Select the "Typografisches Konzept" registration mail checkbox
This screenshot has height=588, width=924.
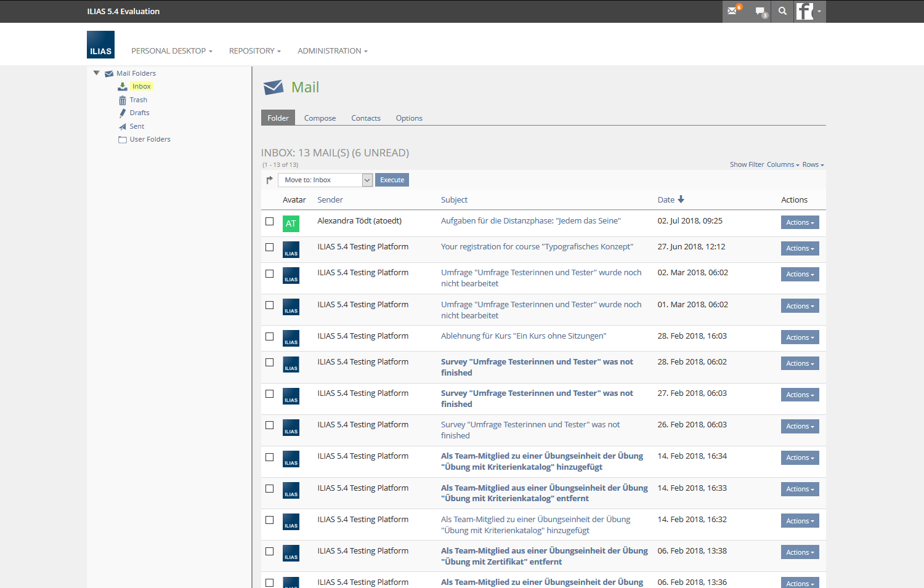[x=269, y=247]
